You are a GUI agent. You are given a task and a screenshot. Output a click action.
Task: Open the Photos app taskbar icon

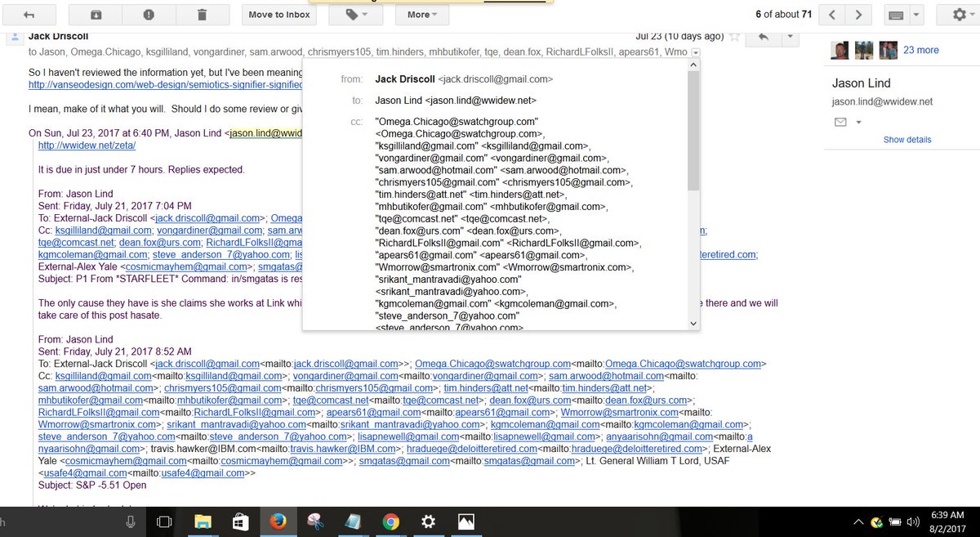click(x=465, y=521)
